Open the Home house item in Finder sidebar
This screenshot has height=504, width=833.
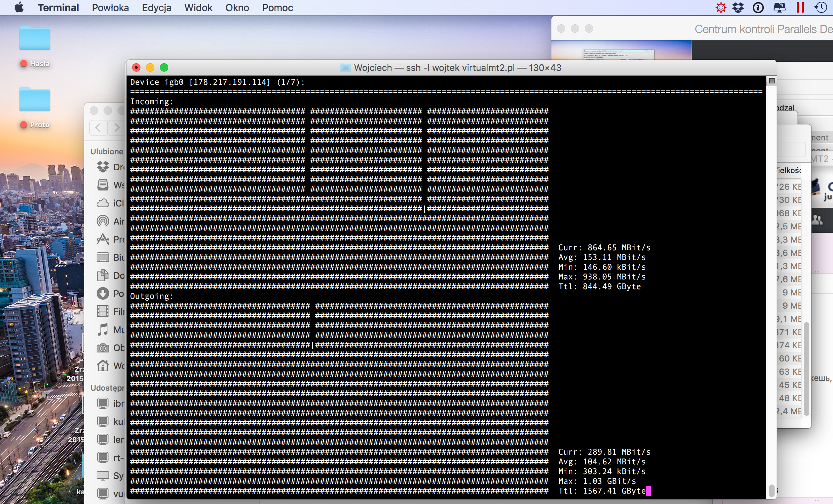111,366
